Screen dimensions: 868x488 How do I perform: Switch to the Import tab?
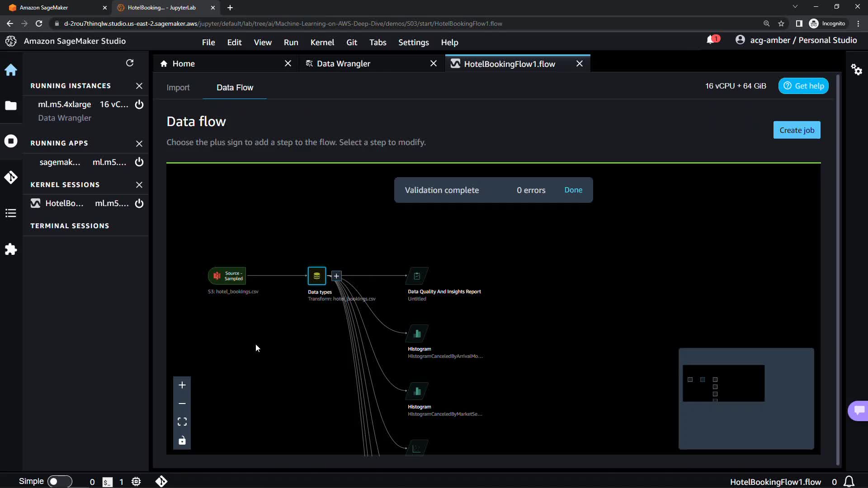178,88
